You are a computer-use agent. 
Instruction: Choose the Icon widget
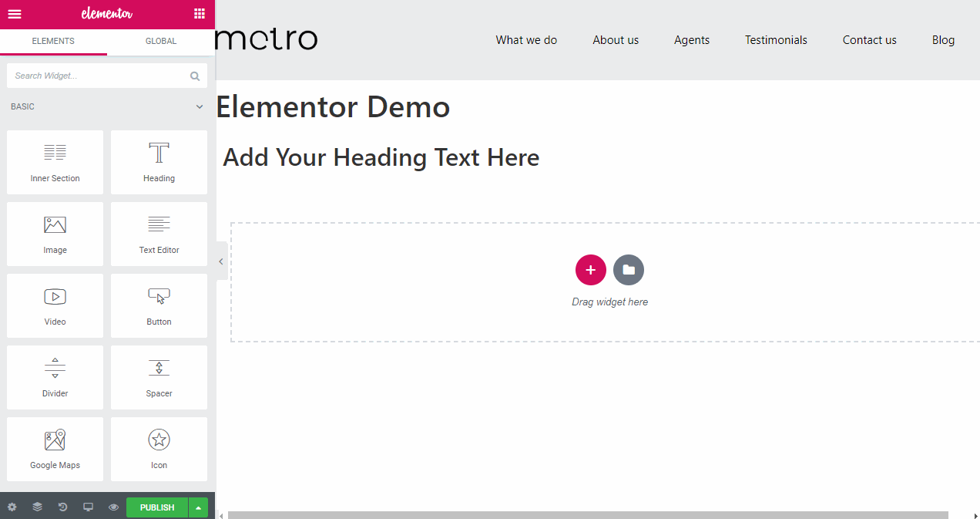pyautogui.click(x=159, y=449)
